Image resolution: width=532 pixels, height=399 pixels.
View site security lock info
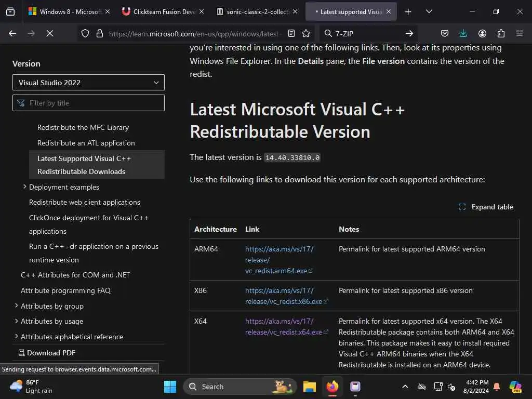(100, 33)
